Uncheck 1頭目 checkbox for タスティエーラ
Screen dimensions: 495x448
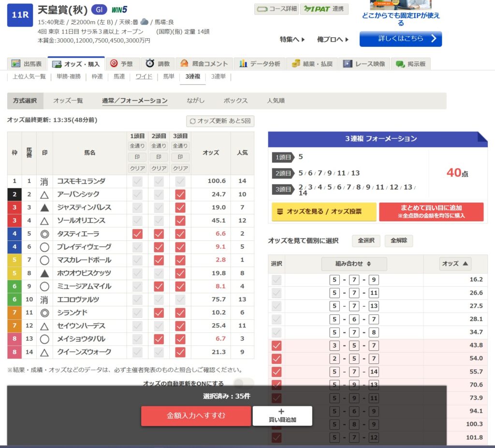pos(137,234)
